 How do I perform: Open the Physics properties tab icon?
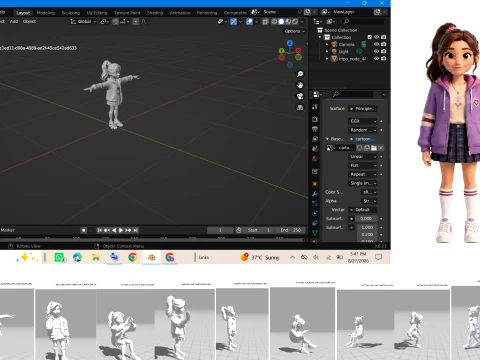(x=315, y=213)
